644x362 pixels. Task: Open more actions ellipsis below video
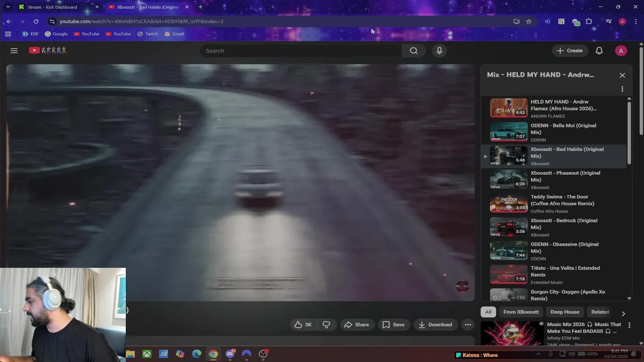(x=468, y=325)
